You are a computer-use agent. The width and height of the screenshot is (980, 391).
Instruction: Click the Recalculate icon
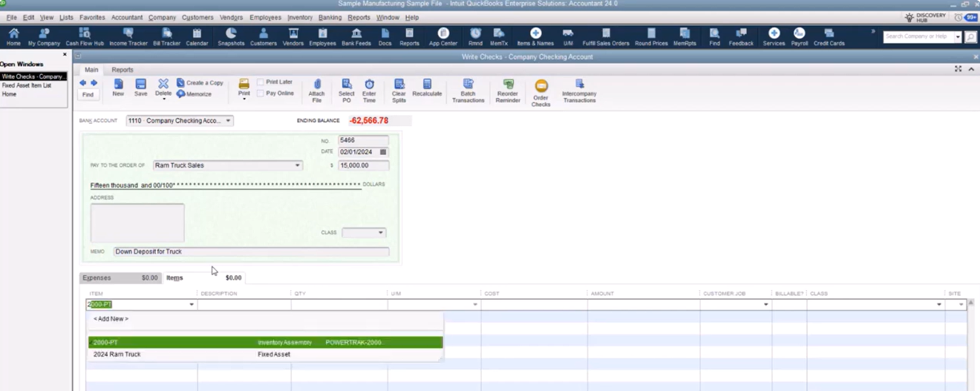click(x=427, y=85)
